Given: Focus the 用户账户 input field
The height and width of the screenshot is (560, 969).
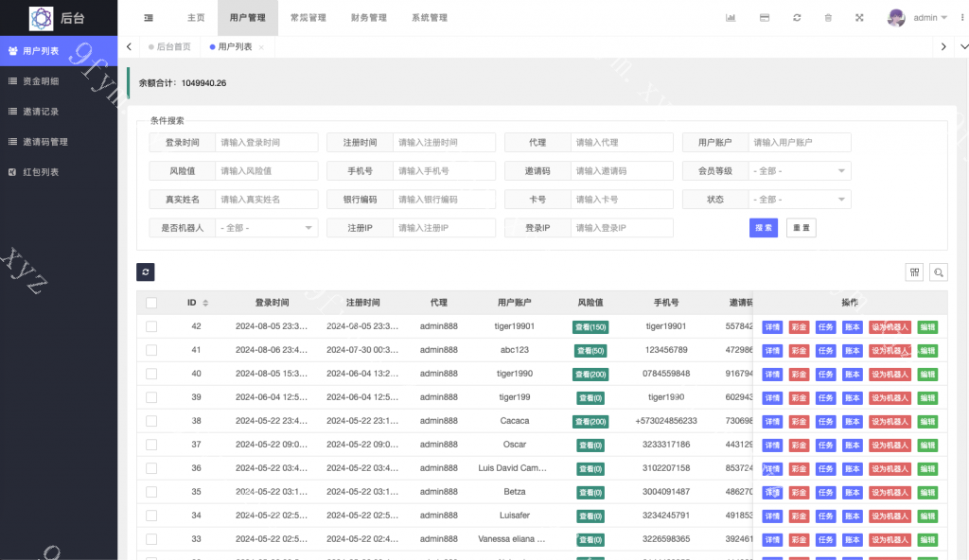Looking at the screenshot, I should [x=799, y=143].
